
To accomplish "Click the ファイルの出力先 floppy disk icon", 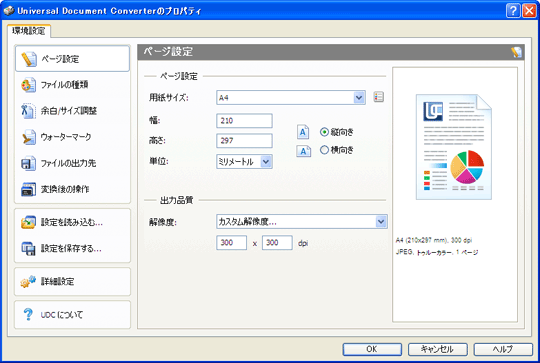I will tap(28, 163).
